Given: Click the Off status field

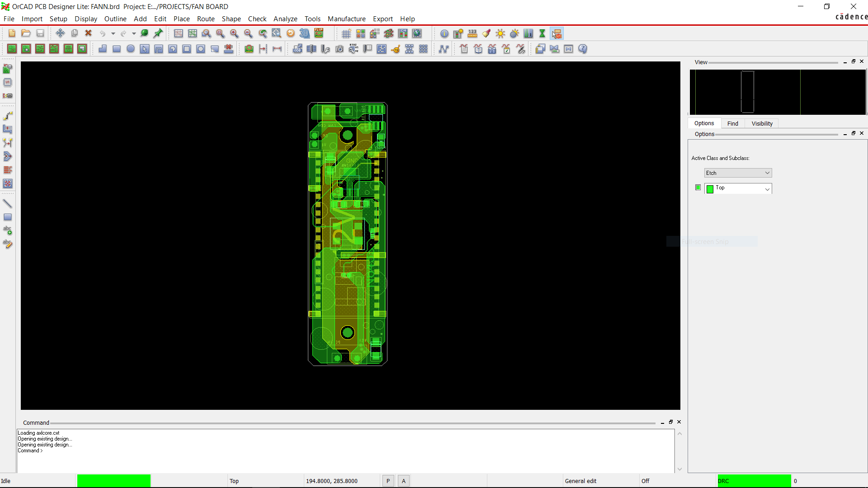Looking at the screenshot, I should [x=645, y=481].
